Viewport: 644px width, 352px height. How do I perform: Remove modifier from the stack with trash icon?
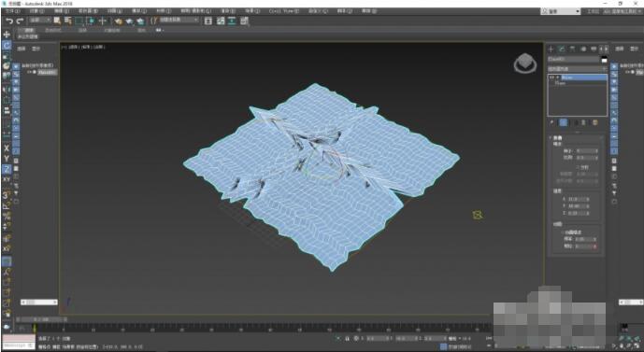(583, 122)
